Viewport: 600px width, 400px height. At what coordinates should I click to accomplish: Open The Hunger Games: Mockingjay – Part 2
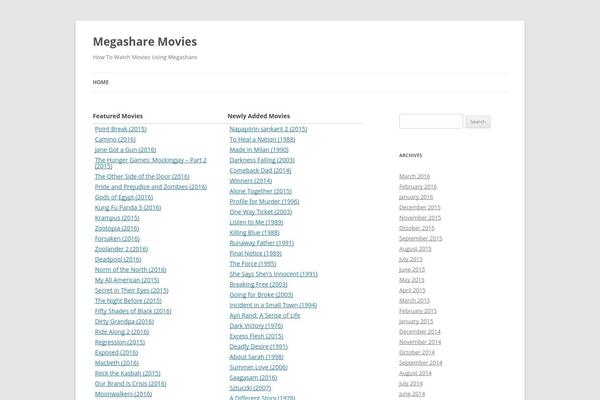[x=151, y=163]
